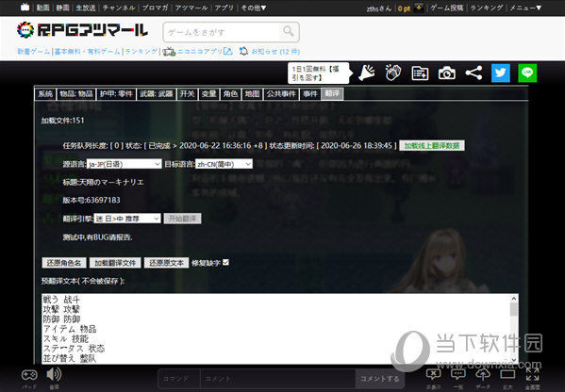Click the 预翻译文本 text area scrollbar thumb
Screen dimensions: 565x392
(514, 310)
